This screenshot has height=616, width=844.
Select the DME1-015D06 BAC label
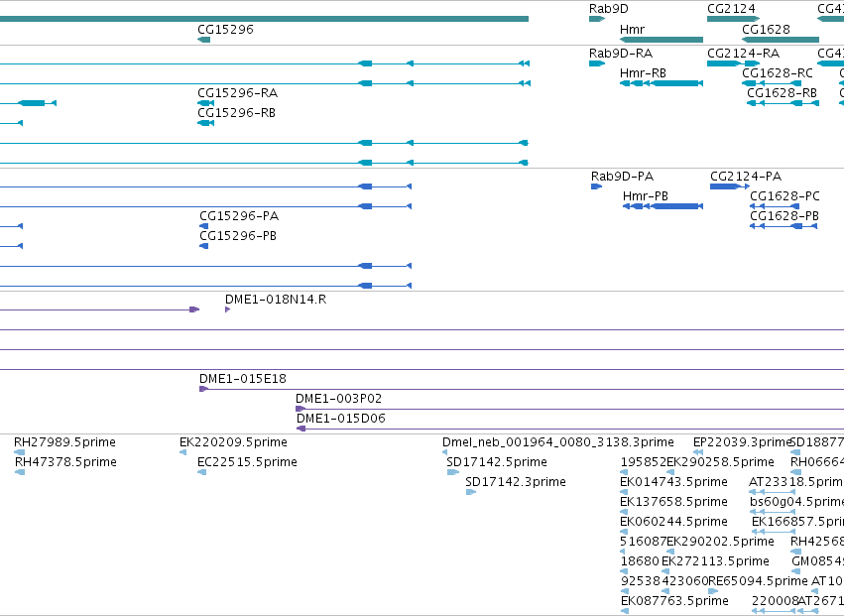click(x=341, y=419)
